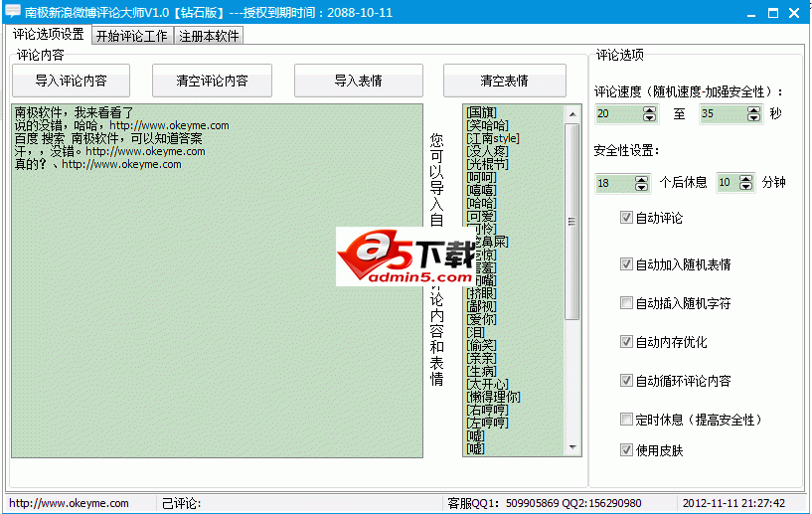Select the [国旗] emoticon entry
Screen dimensions: 812x514
click(481, 112)
